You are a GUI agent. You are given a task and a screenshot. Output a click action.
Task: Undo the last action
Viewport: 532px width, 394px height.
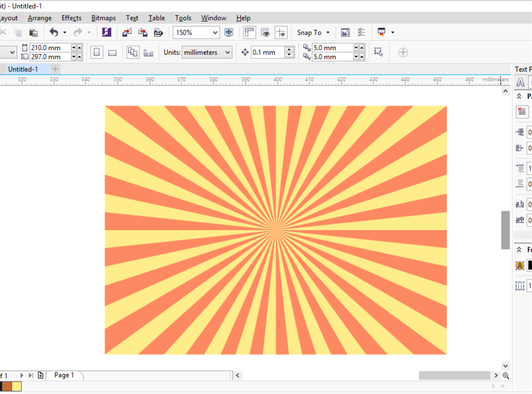[x=54, y=32]
